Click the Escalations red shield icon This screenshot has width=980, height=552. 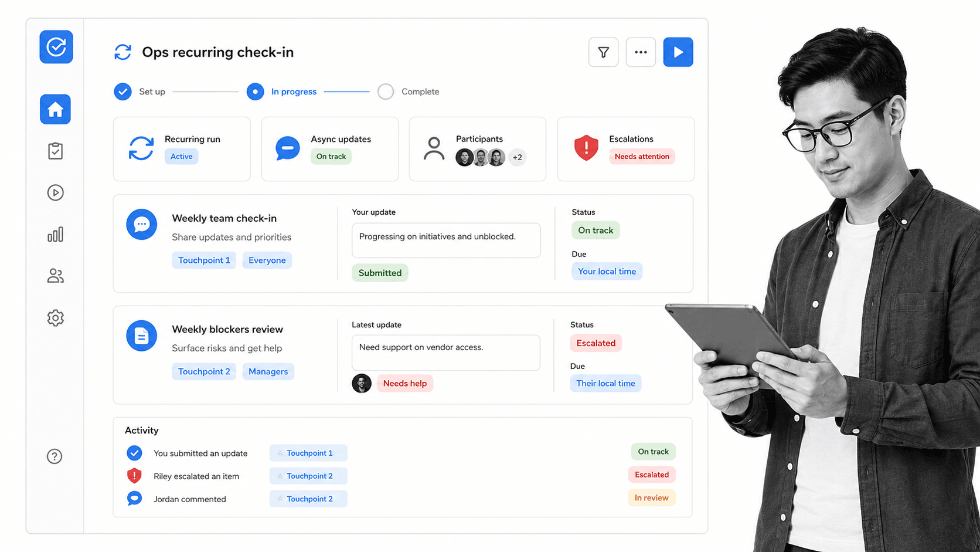[x=586, y=148]
